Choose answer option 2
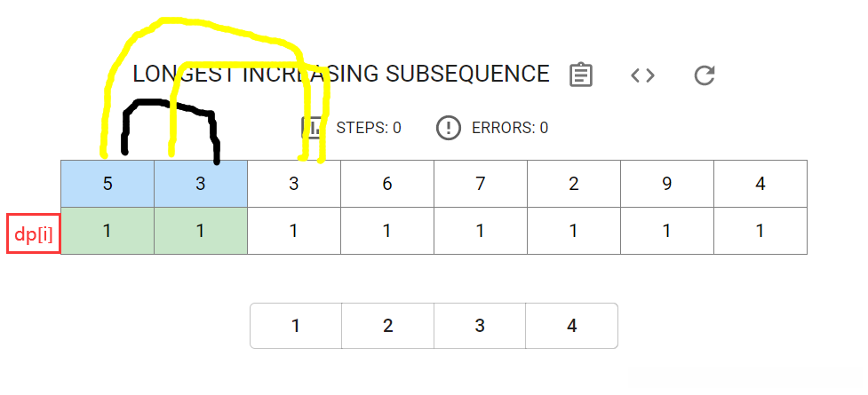The height and width of the screenshot is (395, 868). point(388,326)
